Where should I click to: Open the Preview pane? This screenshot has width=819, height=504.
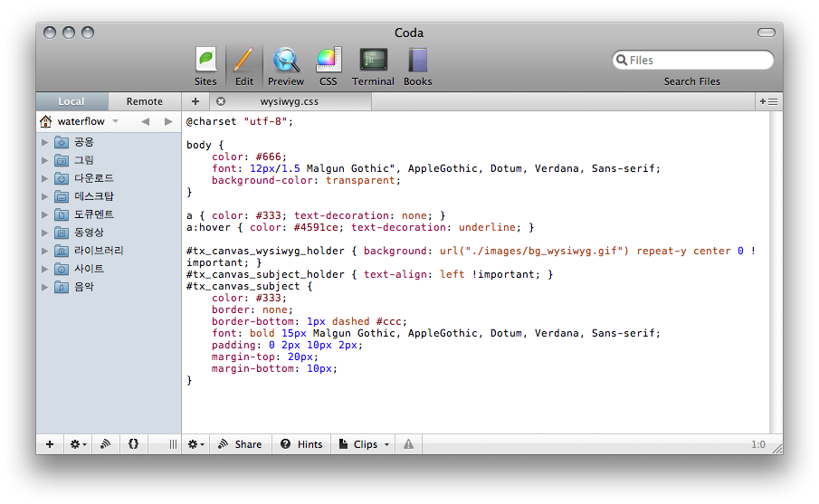(286, 66)
